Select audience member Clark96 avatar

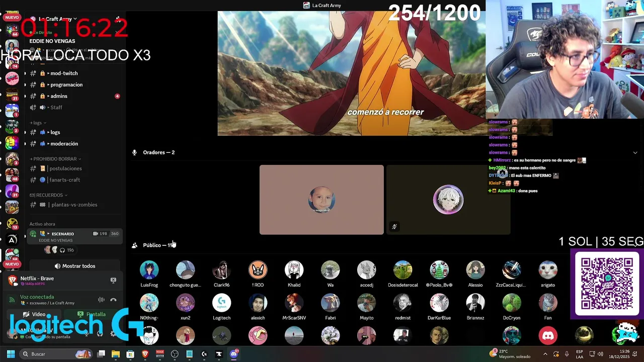(x=221, y=270)
